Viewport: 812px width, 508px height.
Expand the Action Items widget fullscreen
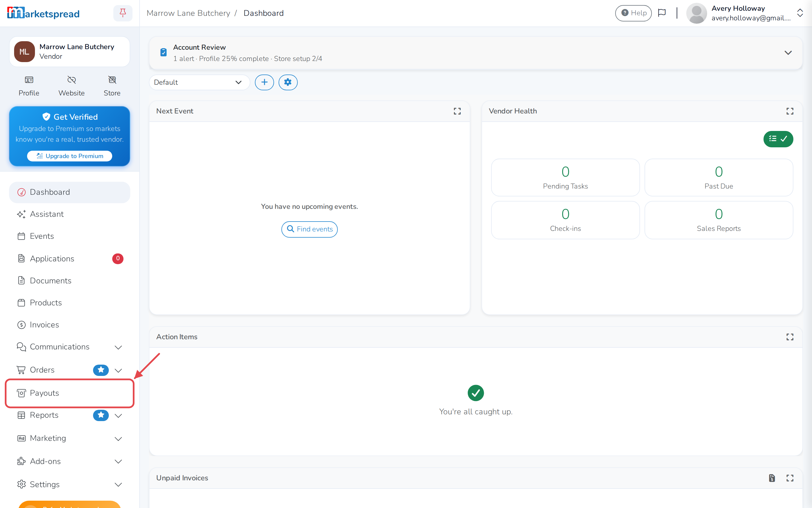pos(790,337)
